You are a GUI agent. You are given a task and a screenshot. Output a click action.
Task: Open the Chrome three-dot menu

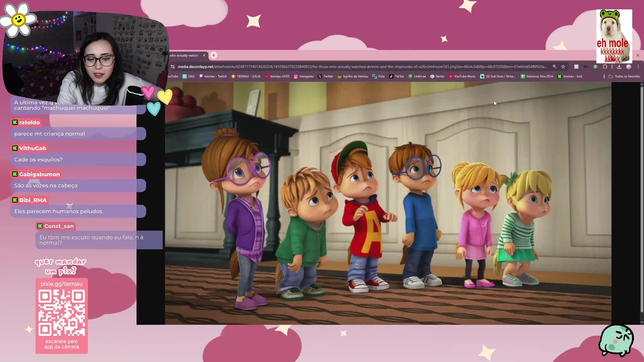[638, 66]
